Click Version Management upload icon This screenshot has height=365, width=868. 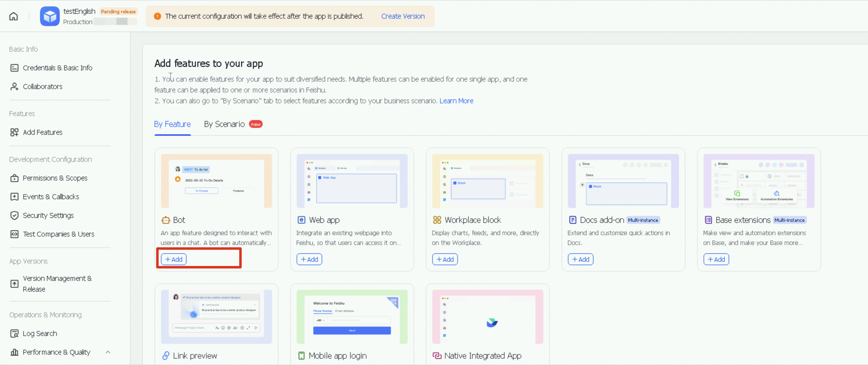(14, 284)
